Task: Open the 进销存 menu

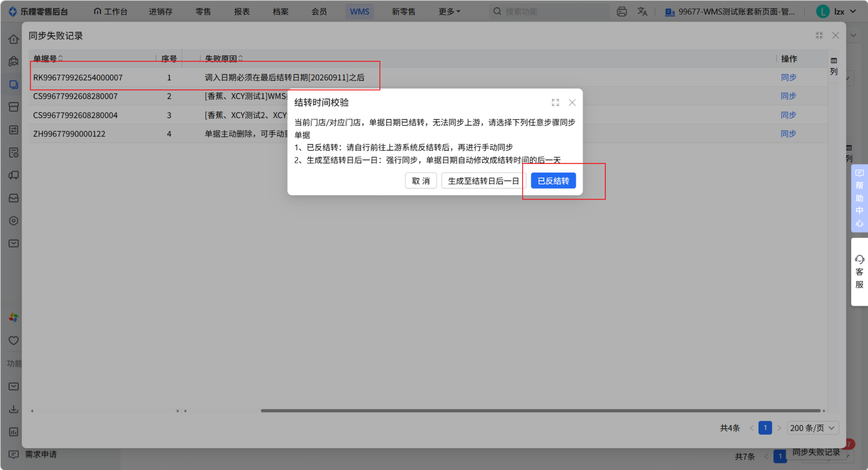Action: [161, 12]
